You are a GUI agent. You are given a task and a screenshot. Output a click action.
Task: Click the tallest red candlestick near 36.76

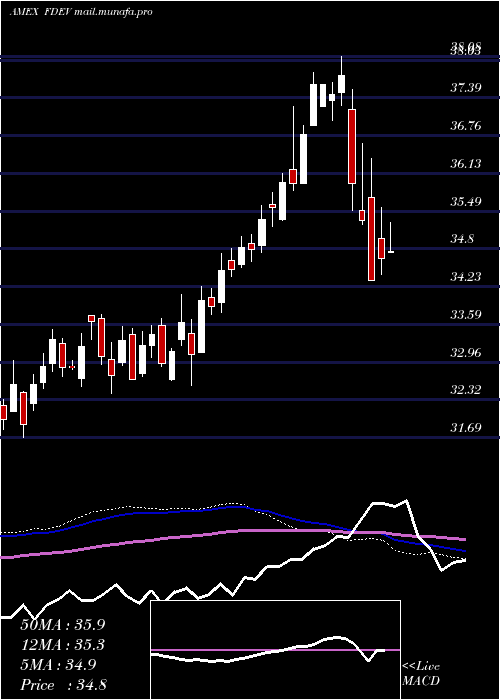(352, 146)
